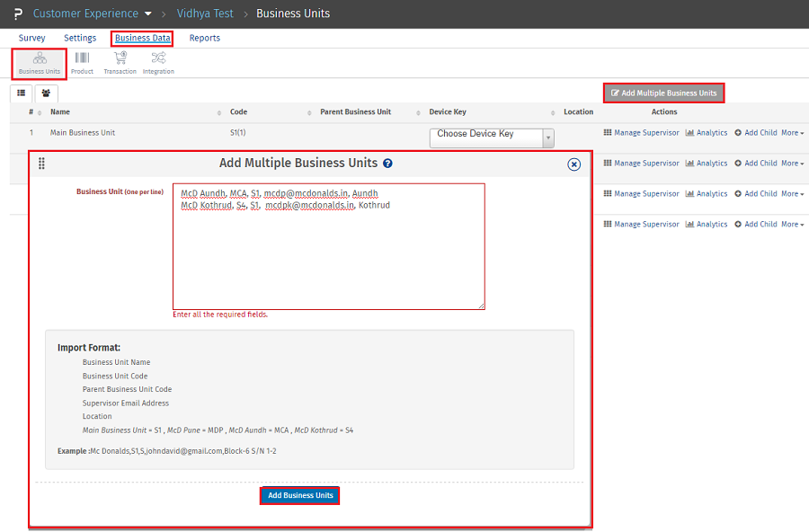Viewport: 809px width, 532px height.
Task: Click the supervisor group view icon
Action: (45, 93)
